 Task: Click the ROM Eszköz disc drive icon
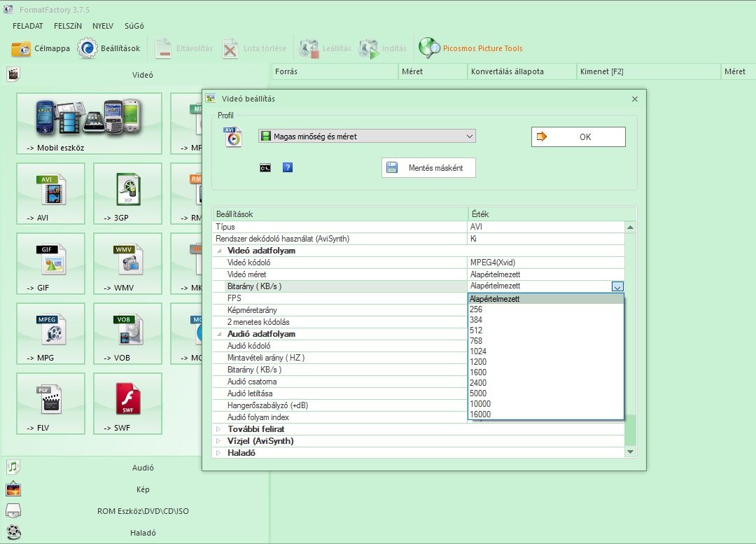(x=13, y=510)
